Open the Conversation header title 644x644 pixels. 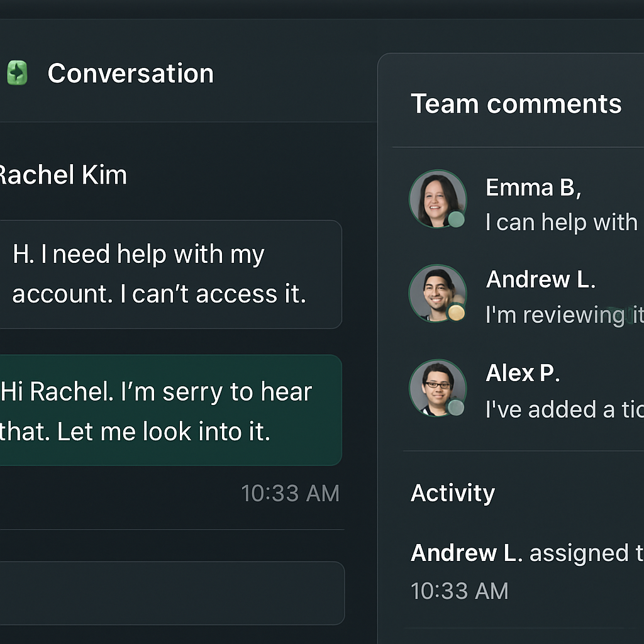click(x=131, y=74)
